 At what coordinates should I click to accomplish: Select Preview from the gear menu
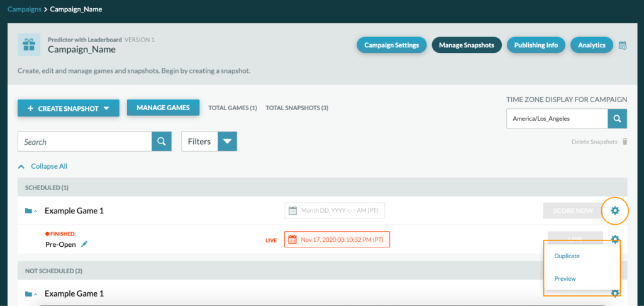[565, 278]
